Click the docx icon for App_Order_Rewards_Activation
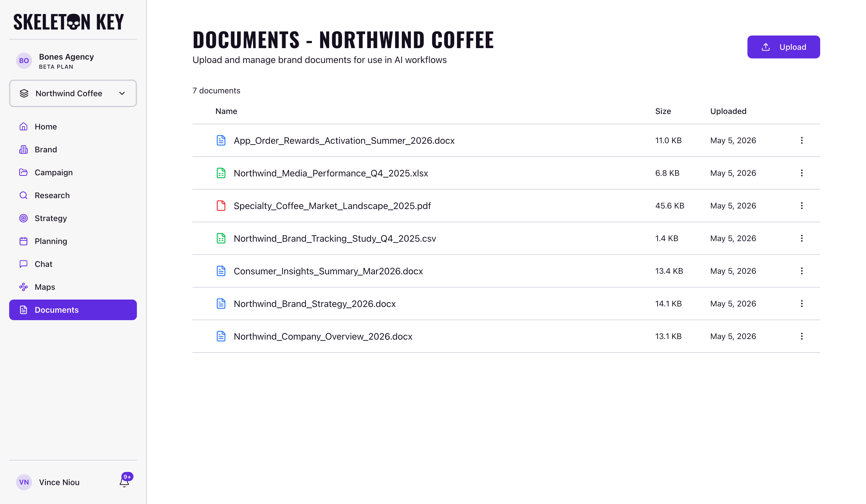The height and width of the screenshot is (504, 866). [x=221, y=141]
